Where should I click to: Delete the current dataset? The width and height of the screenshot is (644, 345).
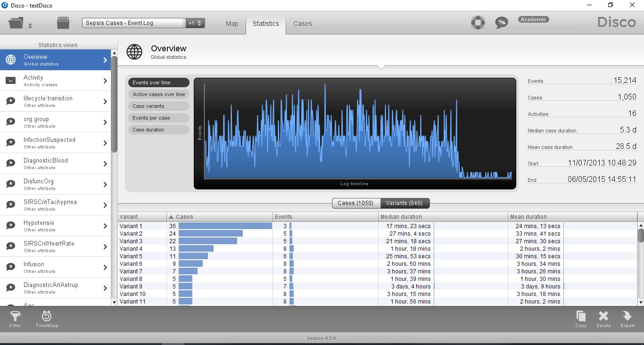[x=603, y=319]
